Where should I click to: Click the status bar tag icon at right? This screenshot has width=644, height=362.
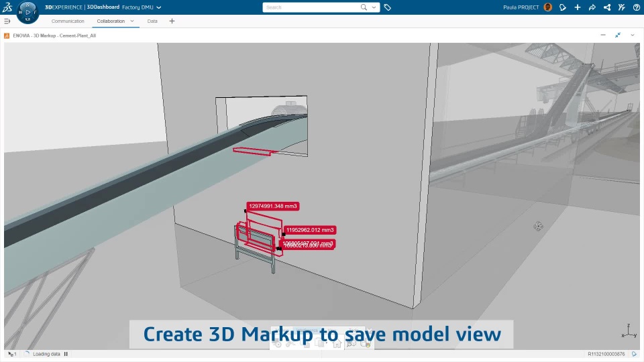coord(634,354)
